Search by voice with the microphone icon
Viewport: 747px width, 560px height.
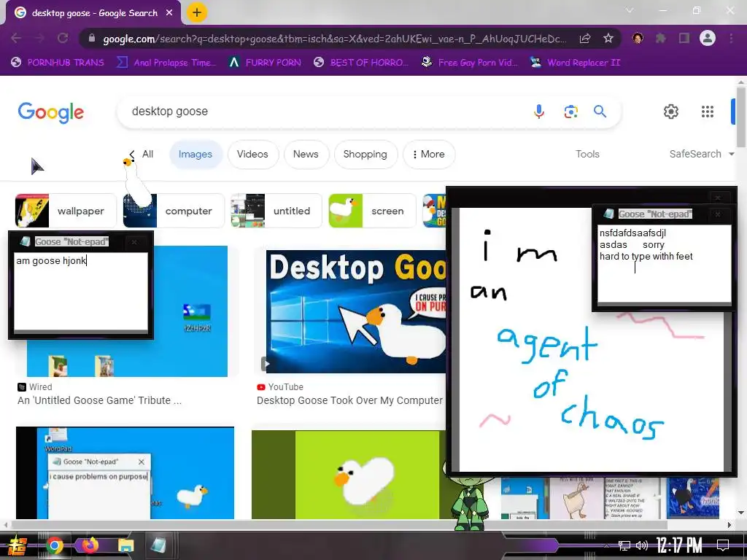[x=539, y=112]
